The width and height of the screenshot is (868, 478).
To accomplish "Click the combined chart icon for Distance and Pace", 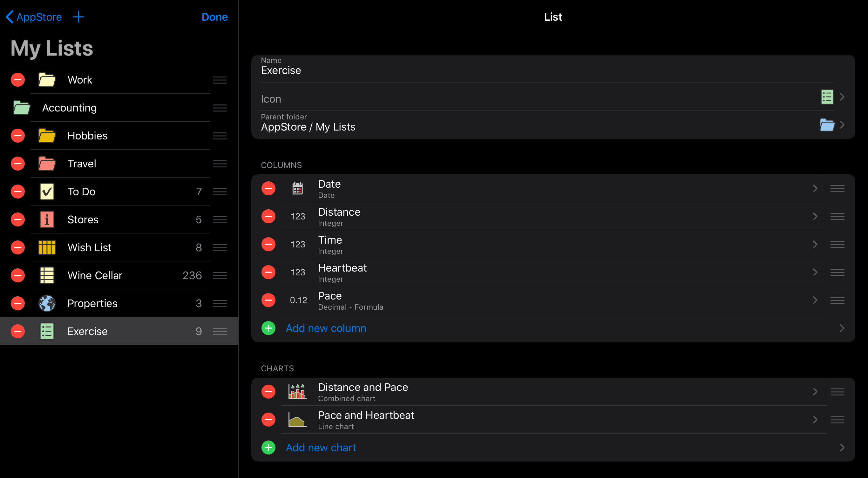I will [297, 392].
